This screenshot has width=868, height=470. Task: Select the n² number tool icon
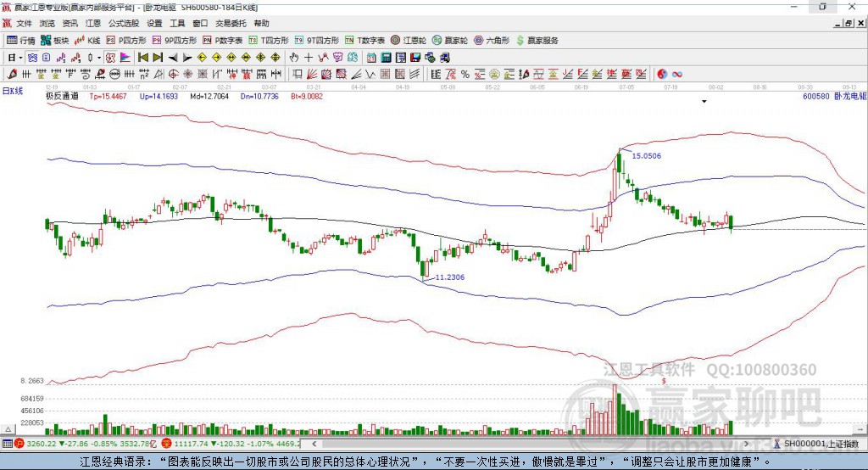point(144,74)
